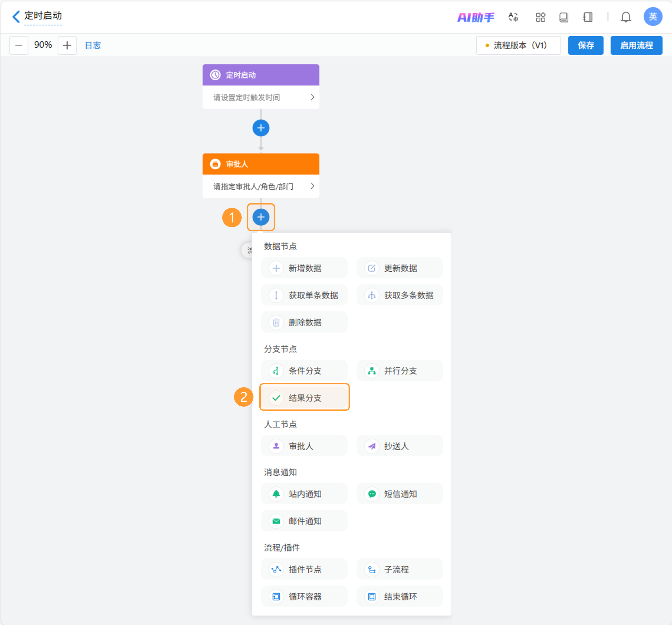Zoom in with the plus button
672x625 pixels.
tap(67, 45)
